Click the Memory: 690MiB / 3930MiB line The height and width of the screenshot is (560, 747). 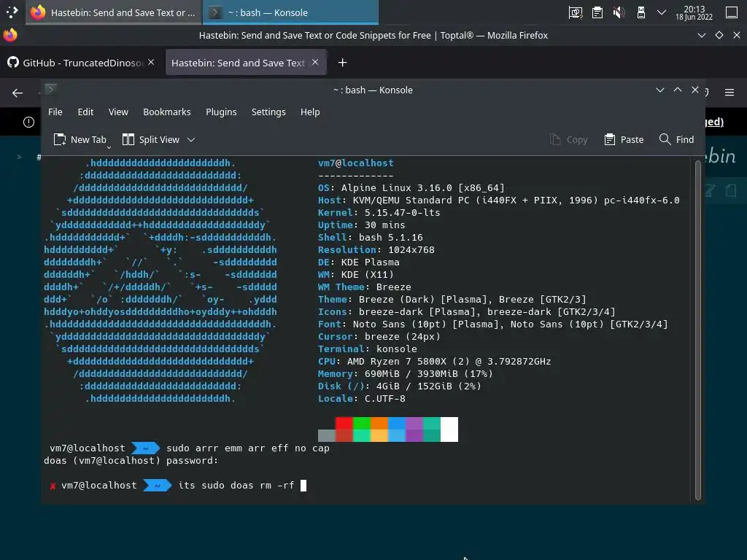point(406,373)
